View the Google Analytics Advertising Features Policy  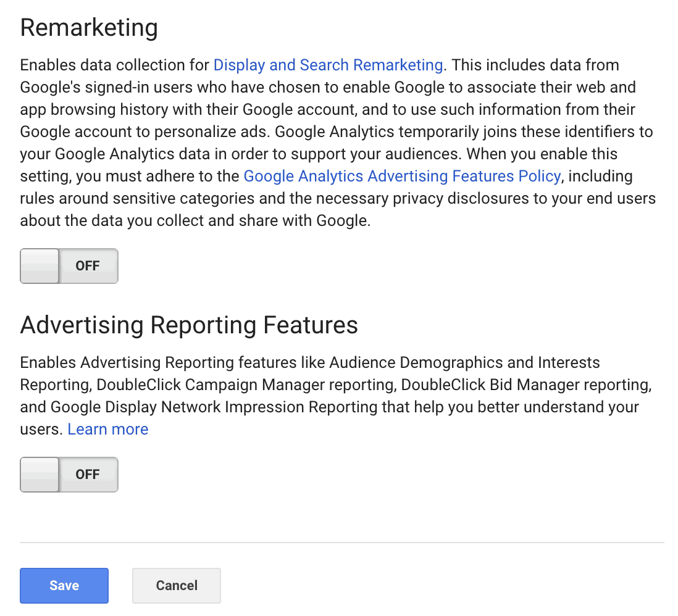pos(401,176)
